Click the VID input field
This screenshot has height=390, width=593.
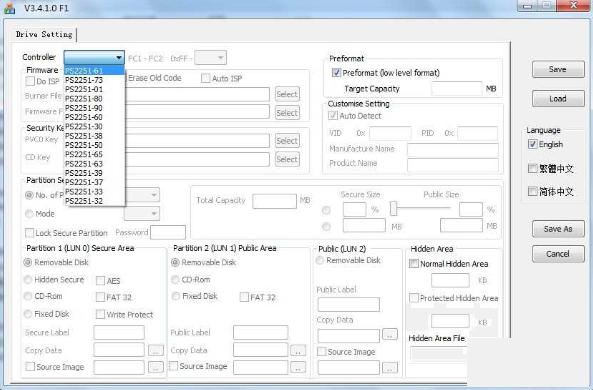[390, 134]
